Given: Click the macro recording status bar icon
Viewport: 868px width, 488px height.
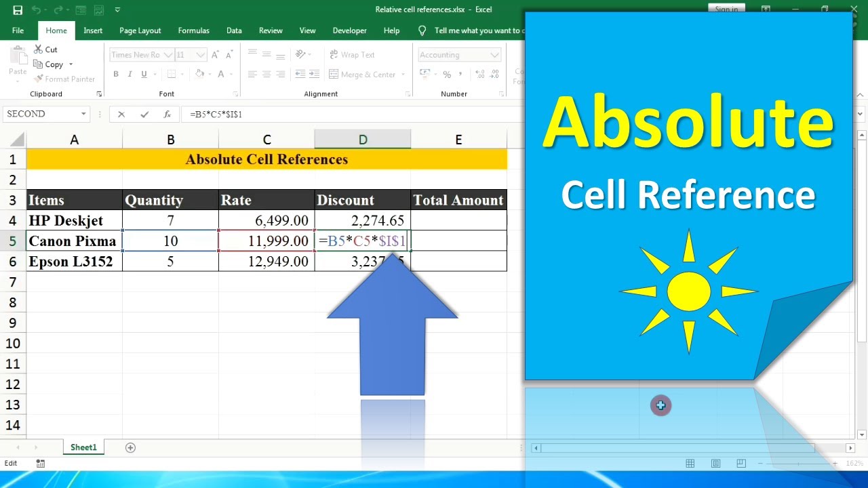Looking at the screenshot, I should click(x=41, y=464).
